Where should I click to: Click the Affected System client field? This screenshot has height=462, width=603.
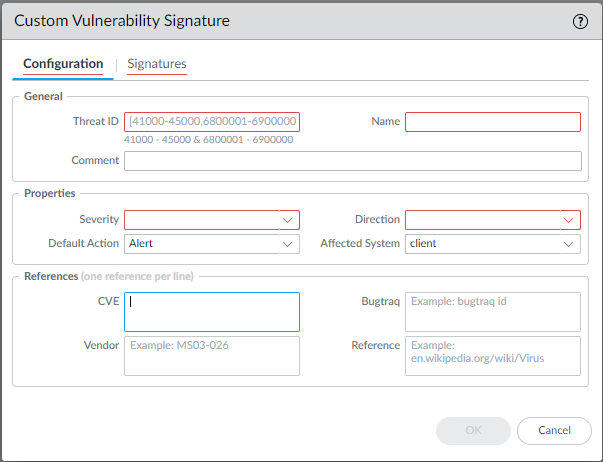pyautogui.click(x=481, y=244)
